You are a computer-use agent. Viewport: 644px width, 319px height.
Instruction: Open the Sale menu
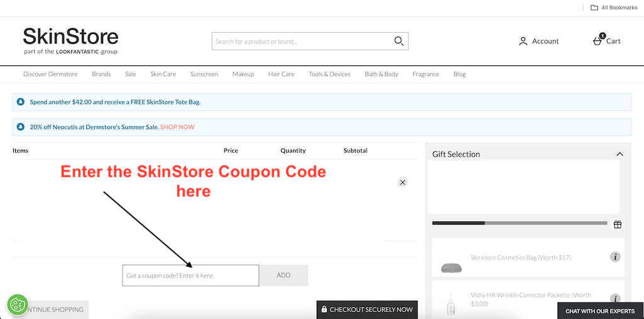point(131,74)
